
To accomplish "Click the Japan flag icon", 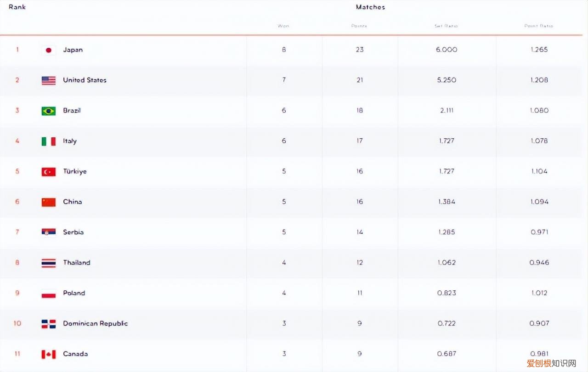I will (x=49, y=50).
